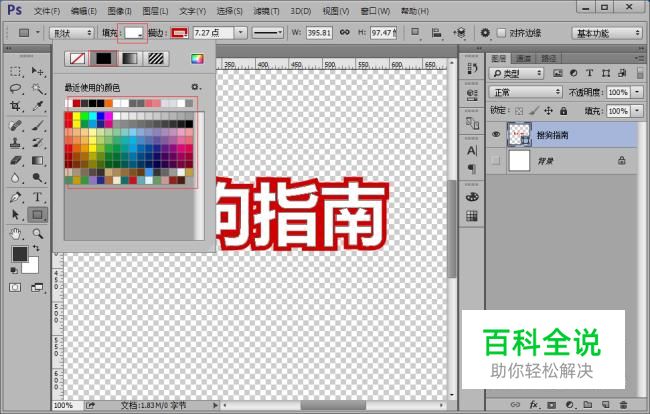Select the Crop tool
The width and height of the screenshot is (650, 414).
tap(15, 106)
